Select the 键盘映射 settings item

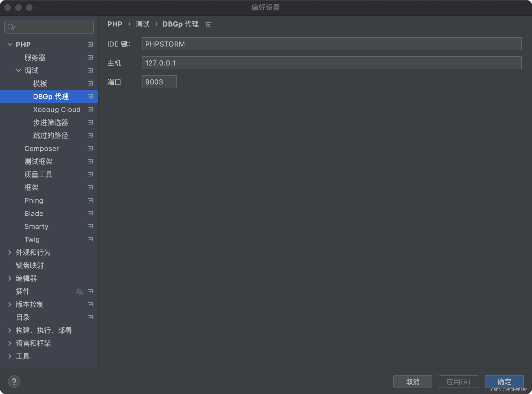[30, 265]
